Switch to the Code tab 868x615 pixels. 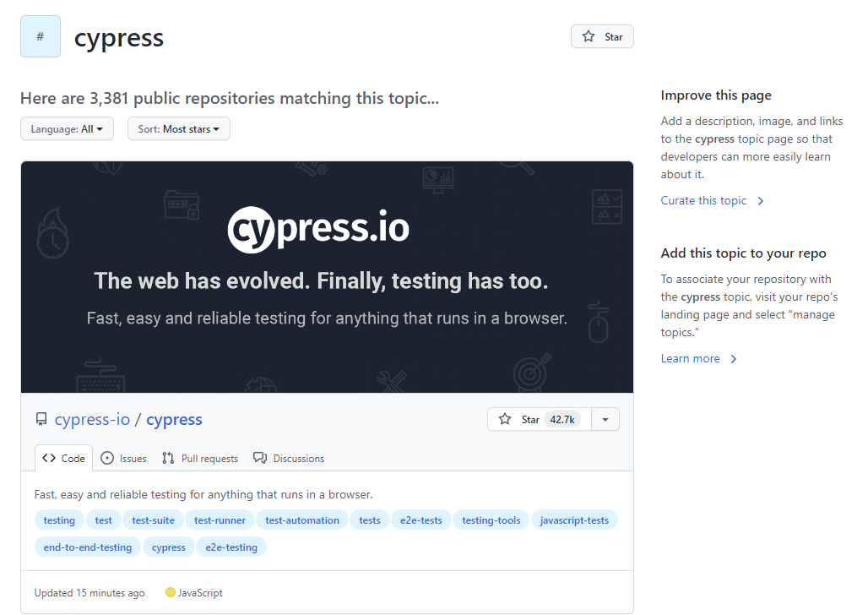pyautogui.click(x=63, y=458)
